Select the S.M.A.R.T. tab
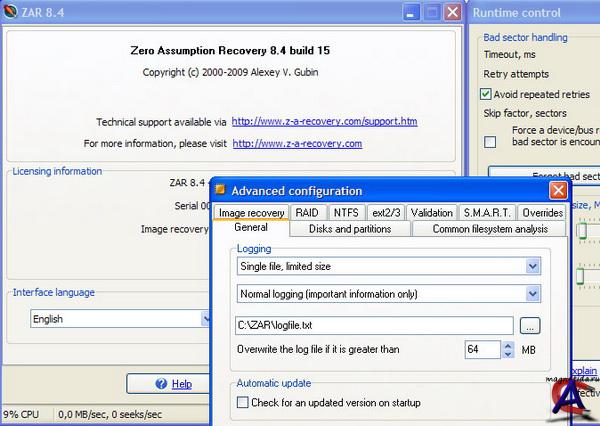Viewport: 600px width, 426px height. (487, 212)
